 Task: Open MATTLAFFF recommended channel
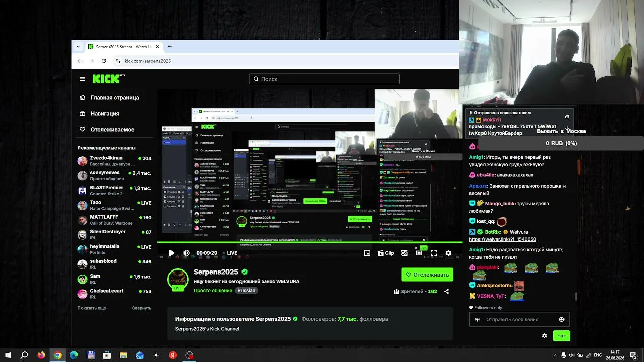point(115,220)
